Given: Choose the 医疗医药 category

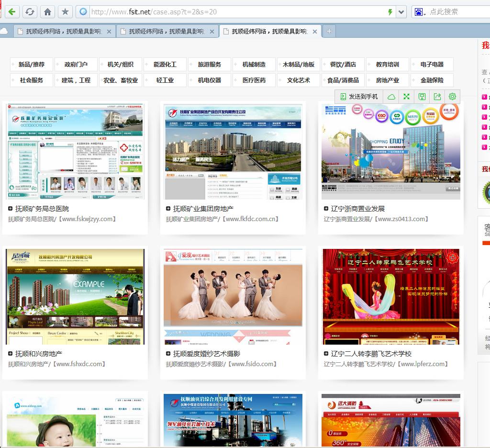Looking at the screenshot, I should (x=254, y=80).
